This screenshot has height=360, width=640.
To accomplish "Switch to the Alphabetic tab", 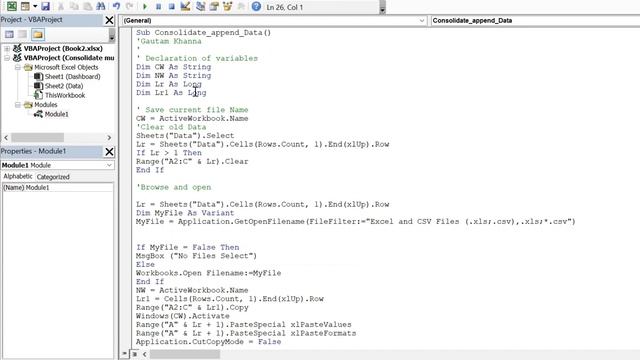I will [18, 176].
